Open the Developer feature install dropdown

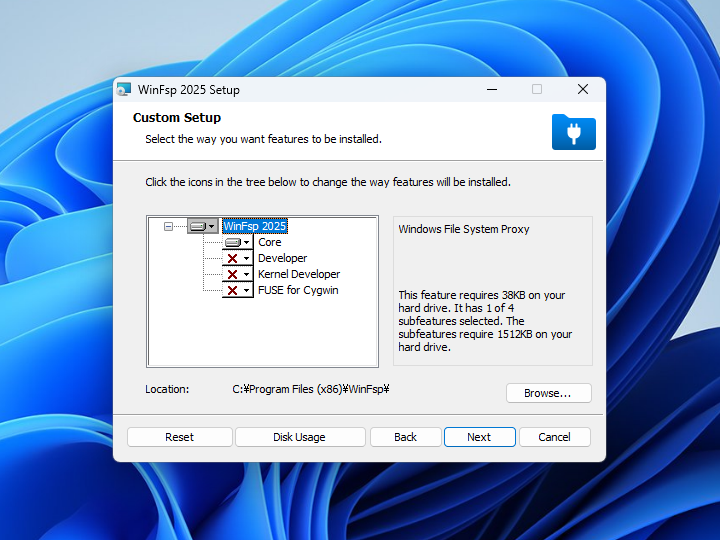coord(238,258)
